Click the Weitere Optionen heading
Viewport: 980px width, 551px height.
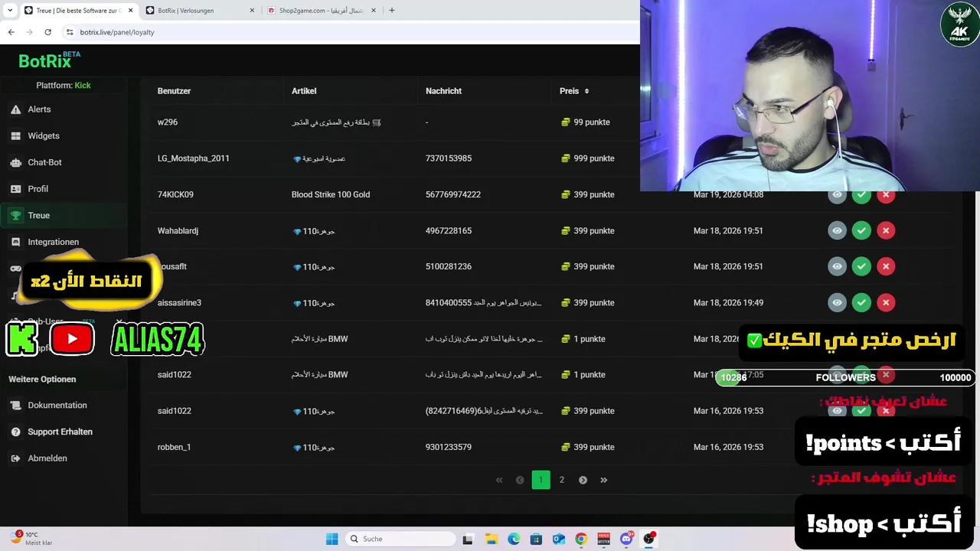pos(42,380)
